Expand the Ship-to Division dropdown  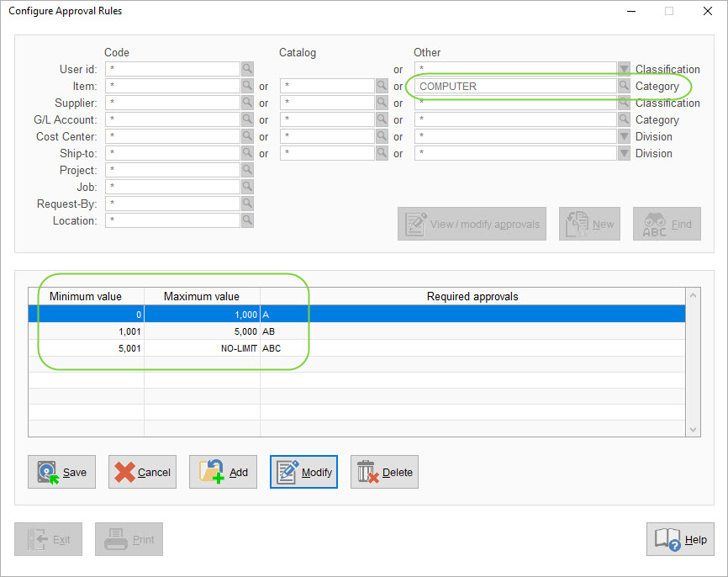point(623,153)
